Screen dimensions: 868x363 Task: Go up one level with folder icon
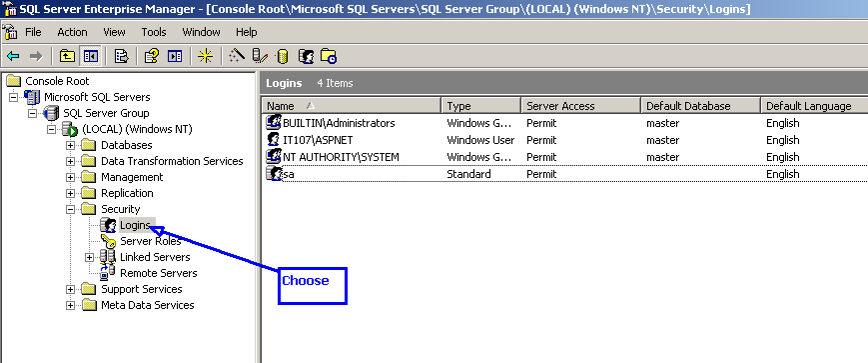(67, 56)
